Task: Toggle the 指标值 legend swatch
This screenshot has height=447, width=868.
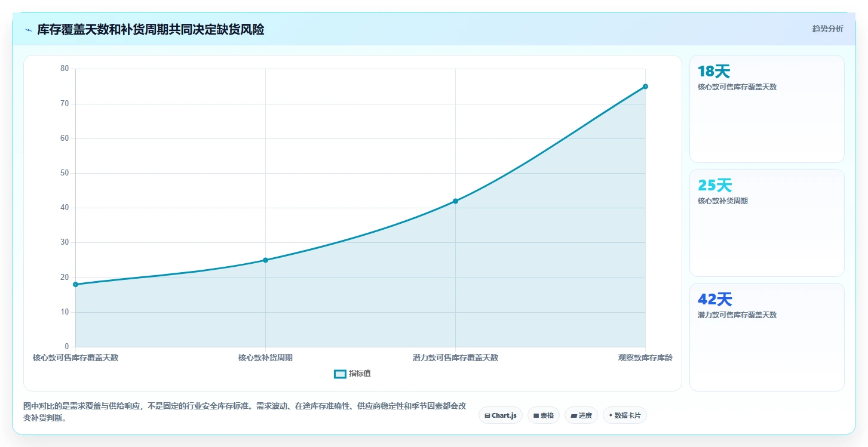Action: [x=340, y=374]
